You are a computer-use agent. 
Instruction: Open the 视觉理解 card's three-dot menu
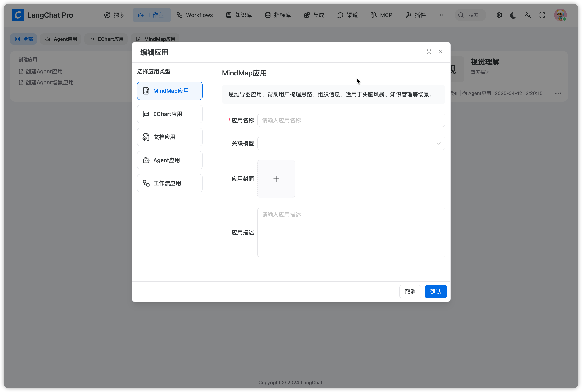558,93
